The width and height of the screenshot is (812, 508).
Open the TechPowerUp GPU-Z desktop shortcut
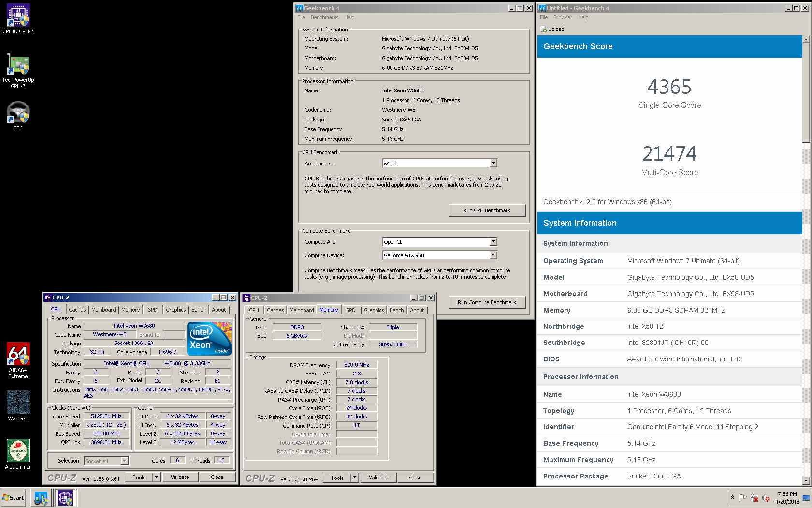point(18,71)
